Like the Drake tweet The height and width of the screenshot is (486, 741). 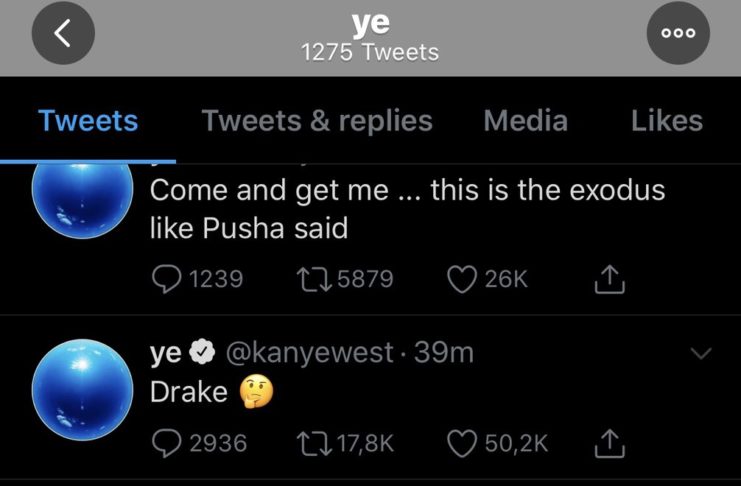pos(462,442)
